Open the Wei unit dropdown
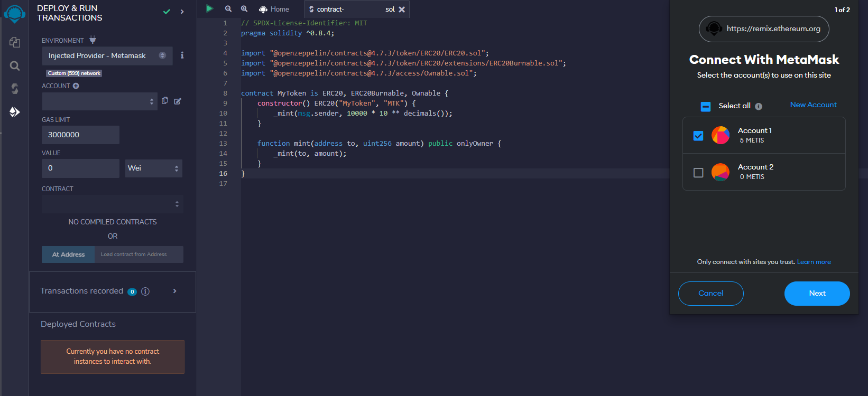Viewport: 868px width, 396px height. coord(154,168)
